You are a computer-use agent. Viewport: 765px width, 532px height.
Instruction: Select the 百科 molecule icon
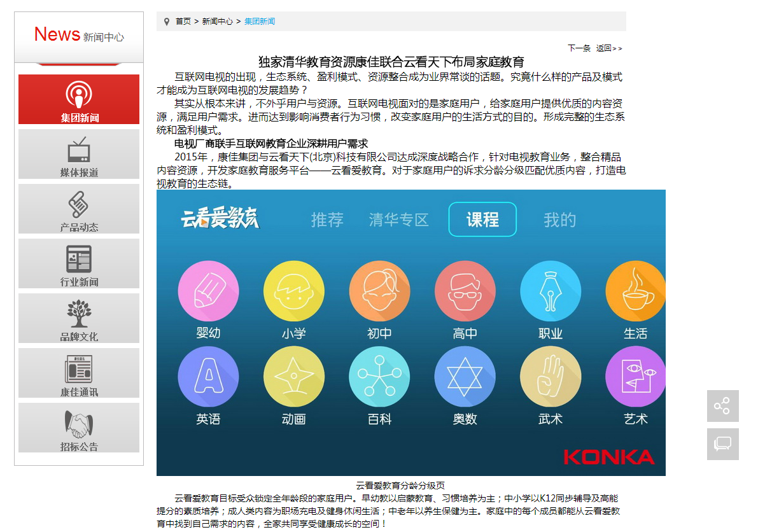click(x=379, y=377)
